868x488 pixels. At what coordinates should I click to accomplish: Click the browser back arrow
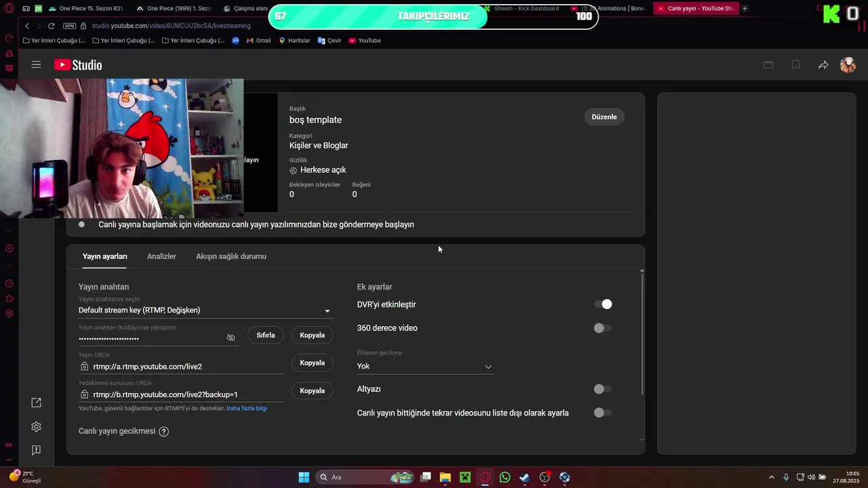27,26
